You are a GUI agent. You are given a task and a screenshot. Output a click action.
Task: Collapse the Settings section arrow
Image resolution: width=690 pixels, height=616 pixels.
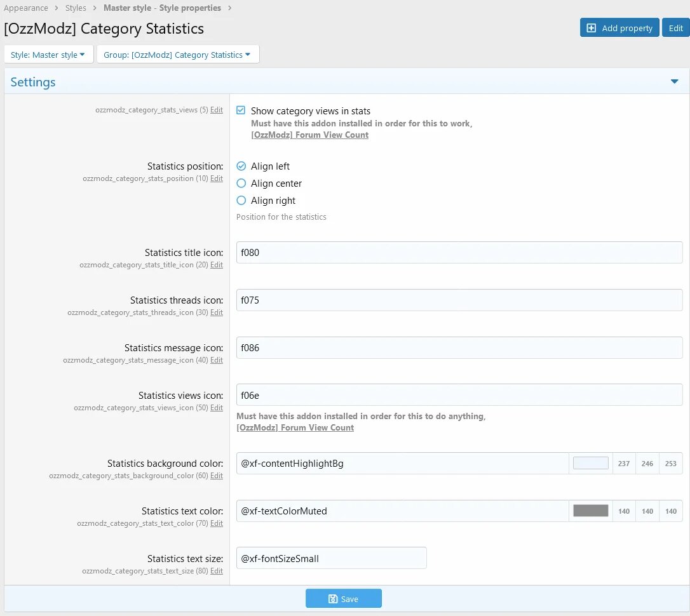[674, 81]
